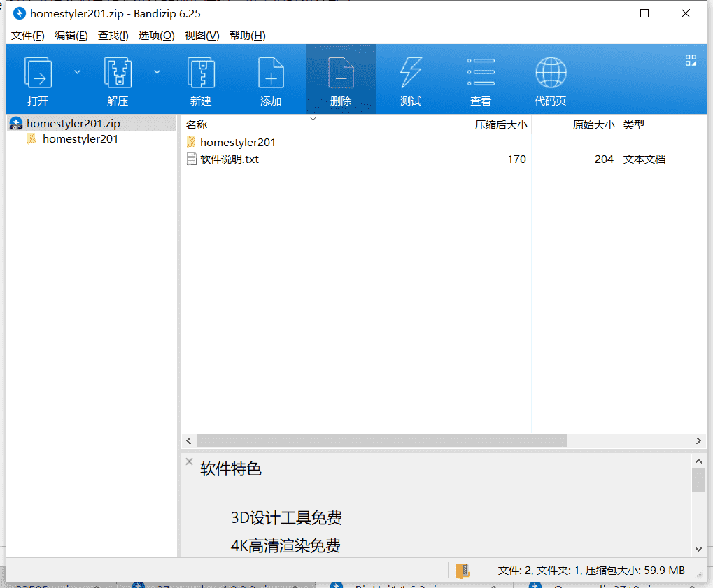The height and width of the screenshot is (588, 713).
Task: Click the 软件特色 heading in preview
Action: click(230, 469)
